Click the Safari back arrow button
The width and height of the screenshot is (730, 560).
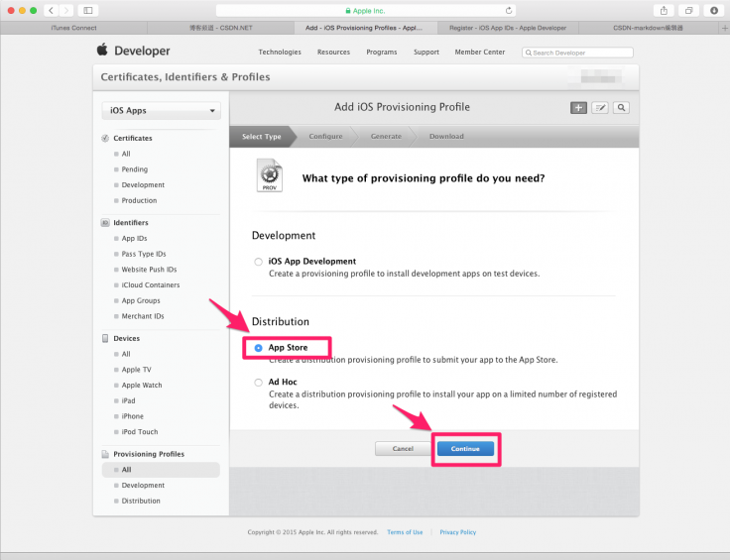coord(51,10)
